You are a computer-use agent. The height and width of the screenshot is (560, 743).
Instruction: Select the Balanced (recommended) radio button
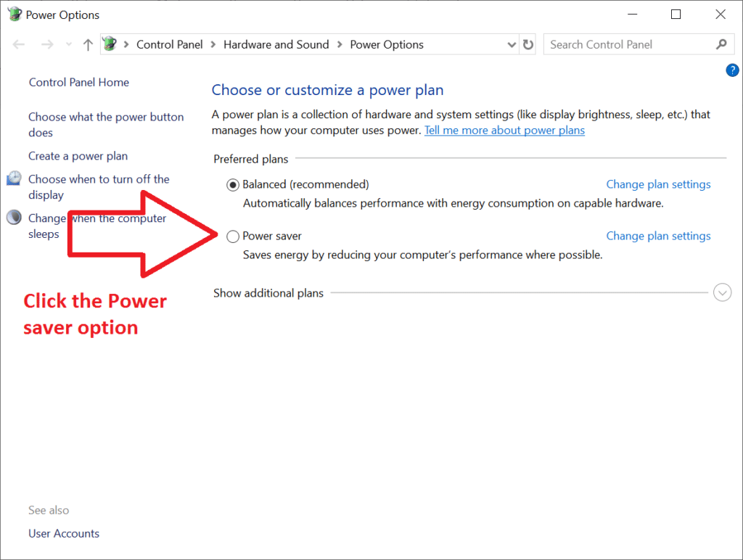[232, 184]
